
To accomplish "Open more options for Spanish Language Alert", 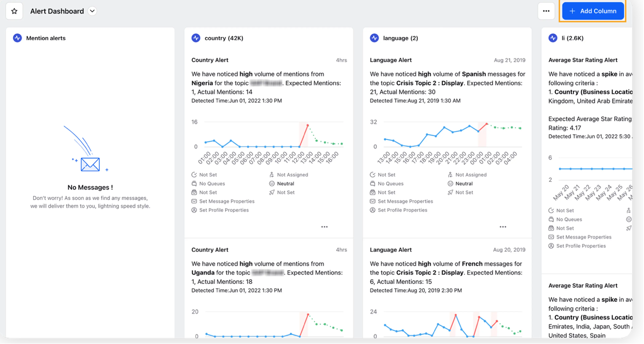I will [503, 227].
